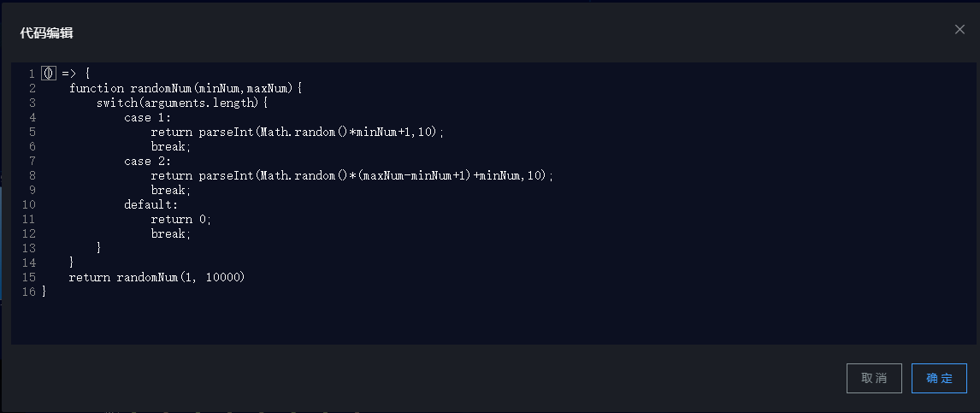The image size is (980, 413).
Task: Click line number 1 in the gutter
Action: coord(32,74)
